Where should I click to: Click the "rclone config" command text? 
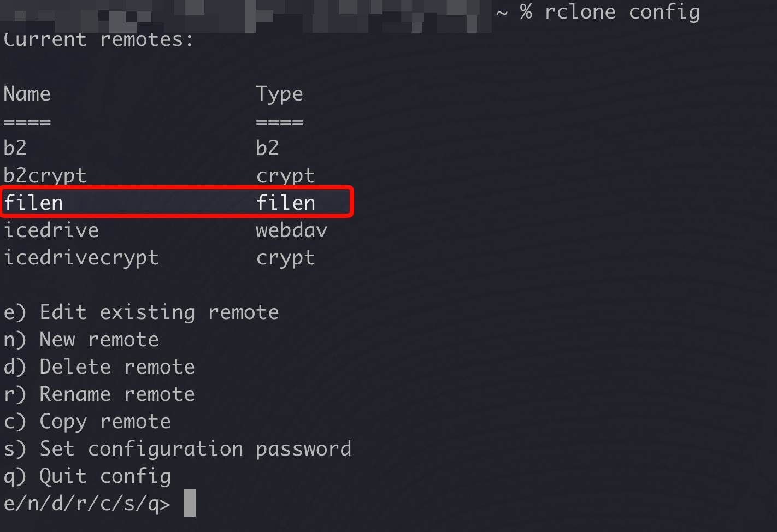coord(622,12)
